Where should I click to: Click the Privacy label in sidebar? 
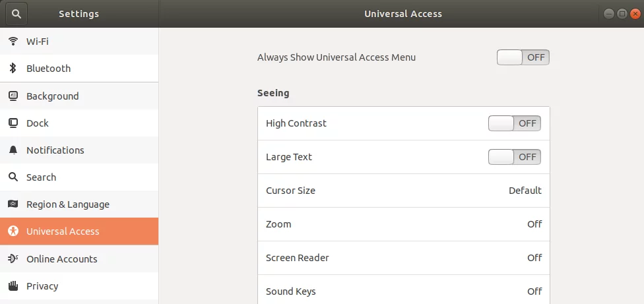(42, 286)
